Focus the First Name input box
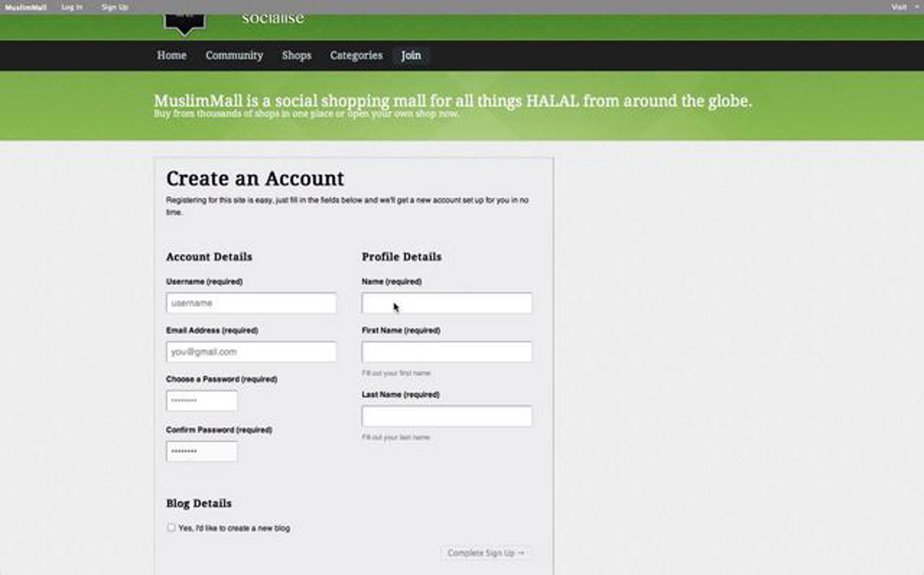Screen dimensions: 924x575 [447, 352]
